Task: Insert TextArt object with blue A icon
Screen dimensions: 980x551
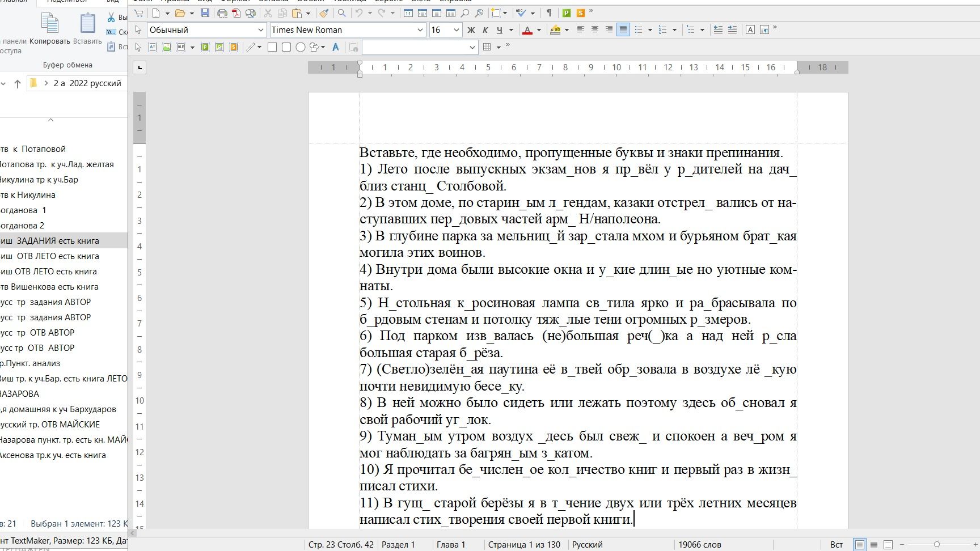Action: [x=335, y=47]
